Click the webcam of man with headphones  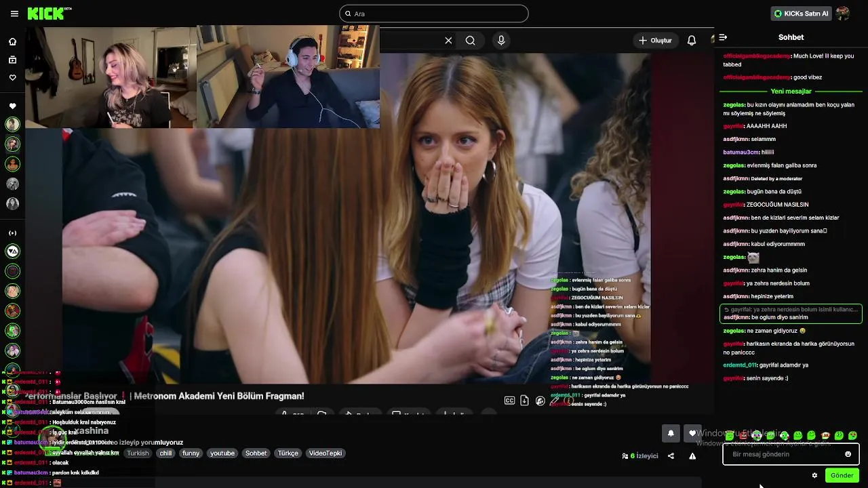pos(288,77)
